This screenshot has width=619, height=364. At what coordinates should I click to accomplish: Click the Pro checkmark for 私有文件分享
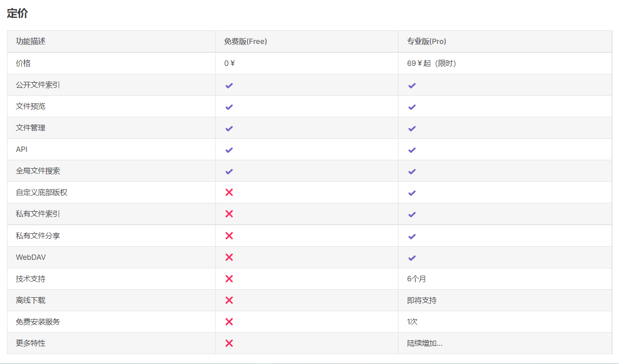pos(412,236)
